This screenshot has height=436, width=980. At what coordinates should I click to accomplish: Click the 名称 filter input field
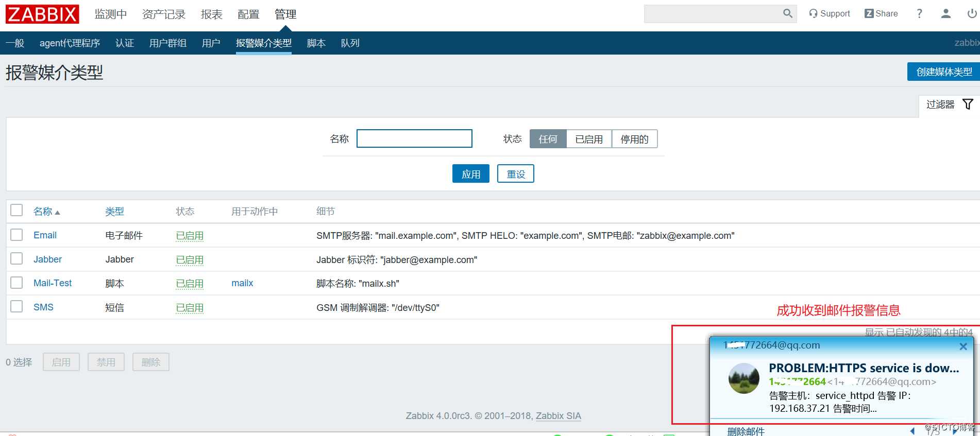pyautogui.click(x=414, y=138)
